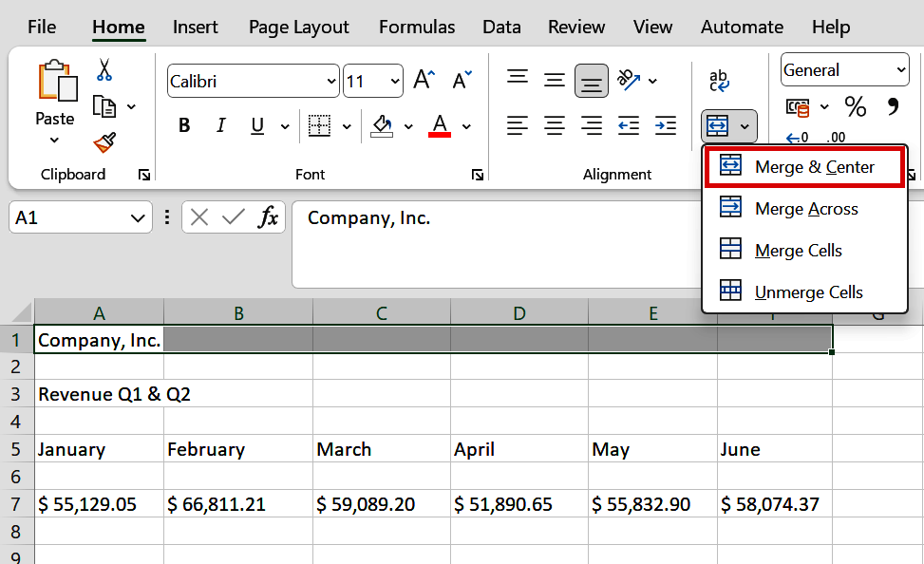Toggle Bold formatting

pos(184,124)
